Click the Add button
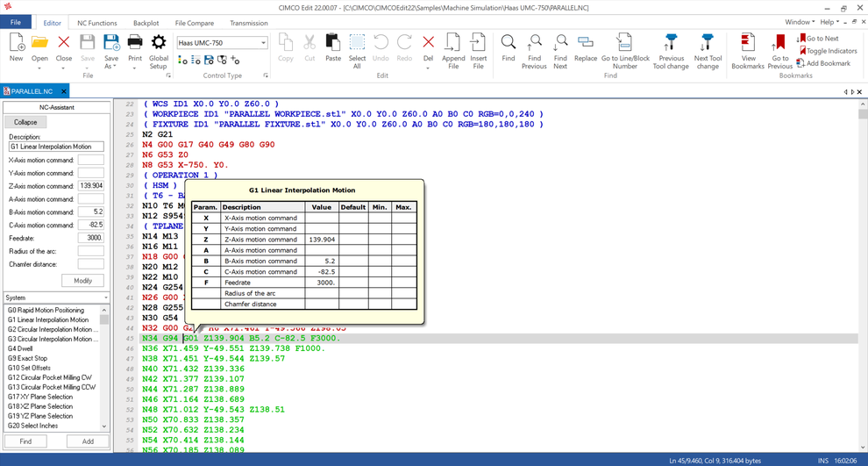 click(88, 441)
